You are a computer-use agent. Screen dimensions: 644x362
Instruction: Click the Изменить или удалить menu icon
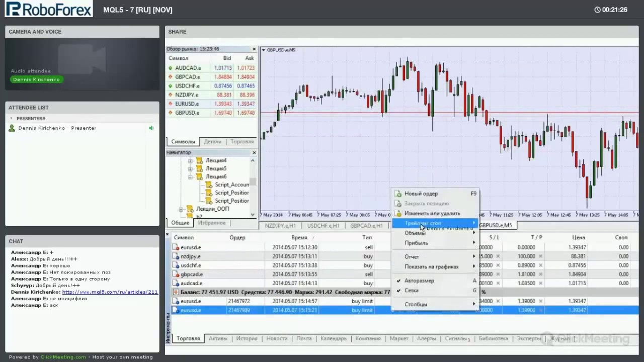click(x=398, y=213)
